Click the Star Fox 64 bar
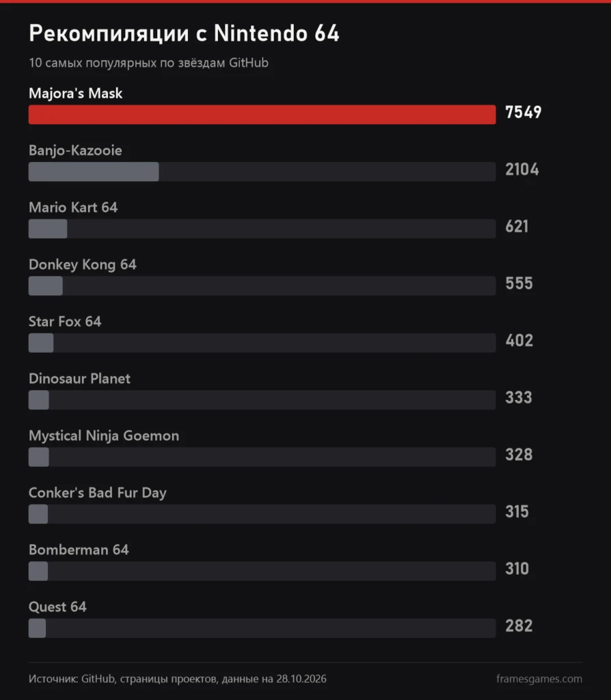The image size is (611, 700). 41,343
